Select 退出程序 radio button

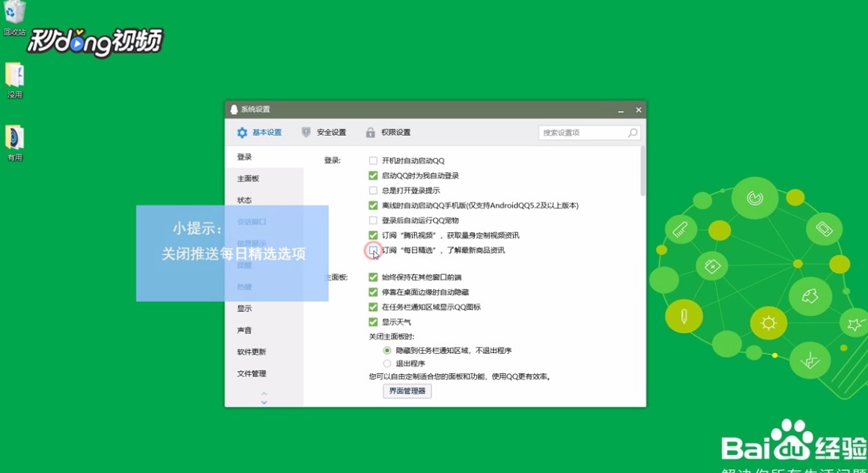coord(387,364)
